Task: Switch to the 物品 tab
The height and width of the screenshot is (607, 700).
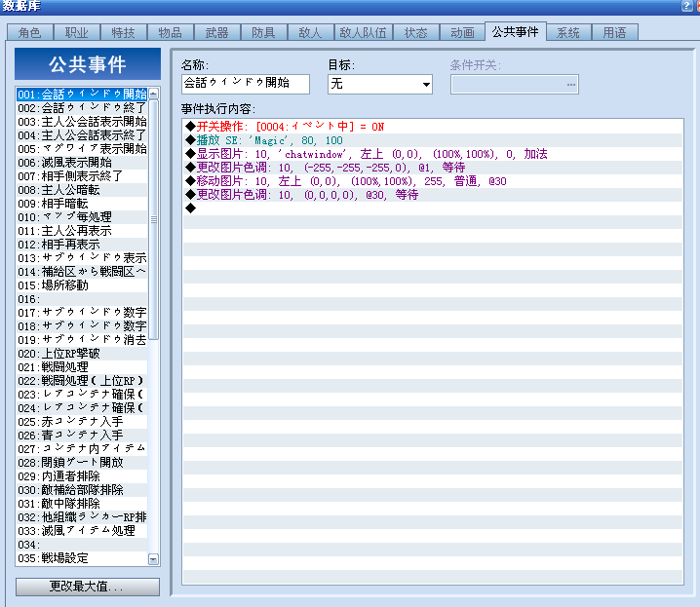Action: (x=171, y=32)
